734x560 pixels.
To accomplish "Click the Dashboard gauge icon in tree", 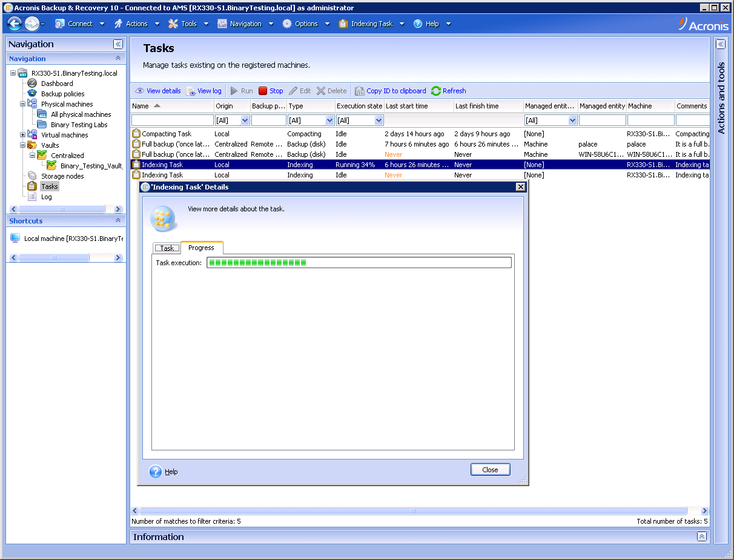I will pyautogui.click(x=32, y=84).
